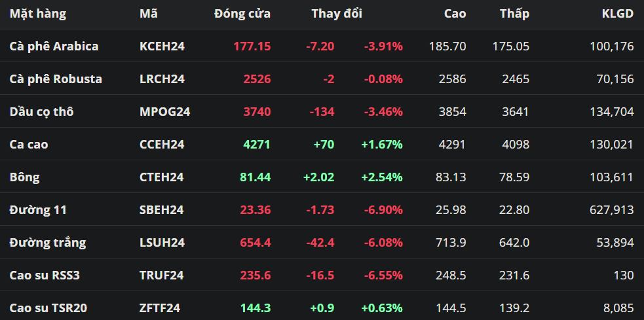Select the Cao su RSS3 row
The height and width of the screenshot is (320, 644).
pos(45,275)
